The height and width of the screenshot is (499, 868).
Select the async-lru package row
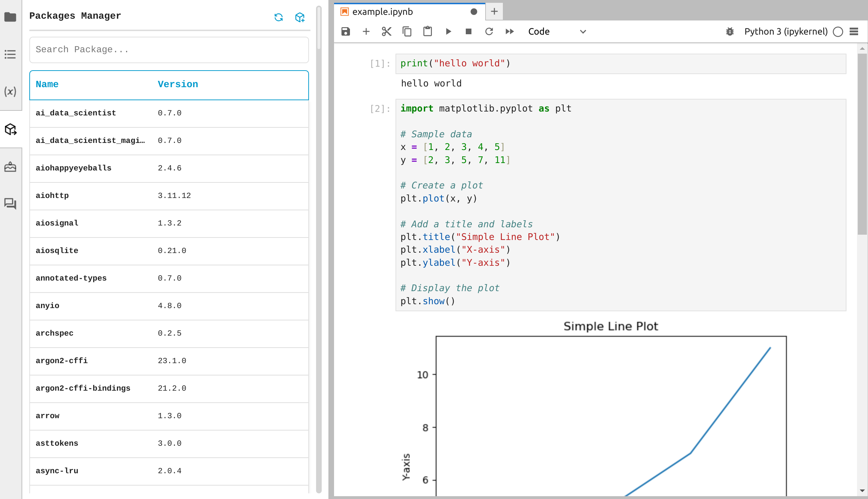169,471
